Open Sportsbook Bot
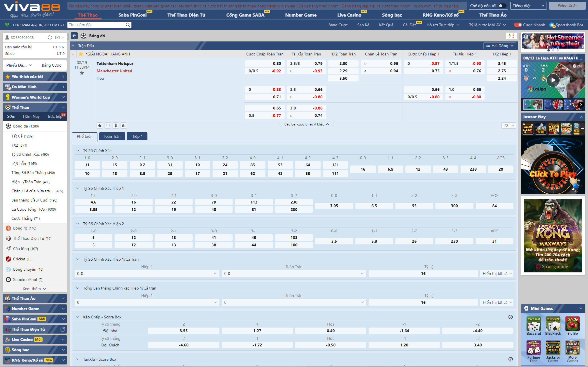 click(566, 25)
